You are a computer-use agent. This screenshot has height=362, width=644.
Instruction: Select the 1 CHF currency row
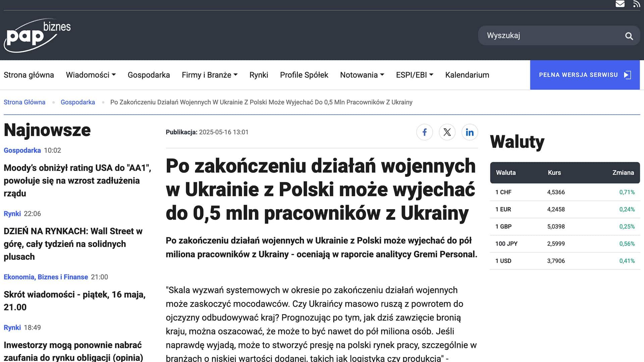[565, 192]
